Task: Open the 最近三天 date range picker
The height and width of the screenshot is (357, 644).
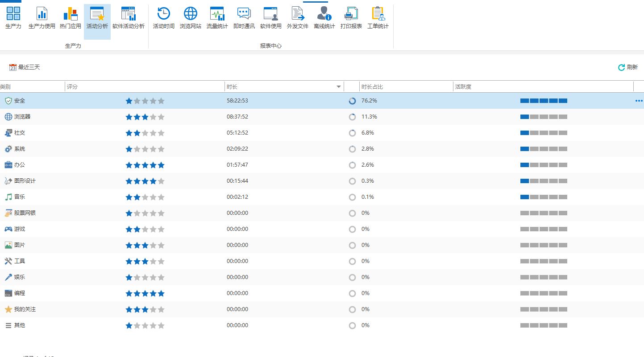Action: (25, 67)
